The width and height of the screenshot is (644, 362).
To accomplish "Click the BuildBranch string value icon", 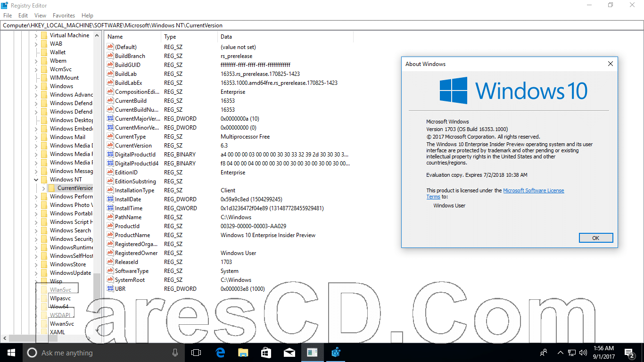I will 110,56.
